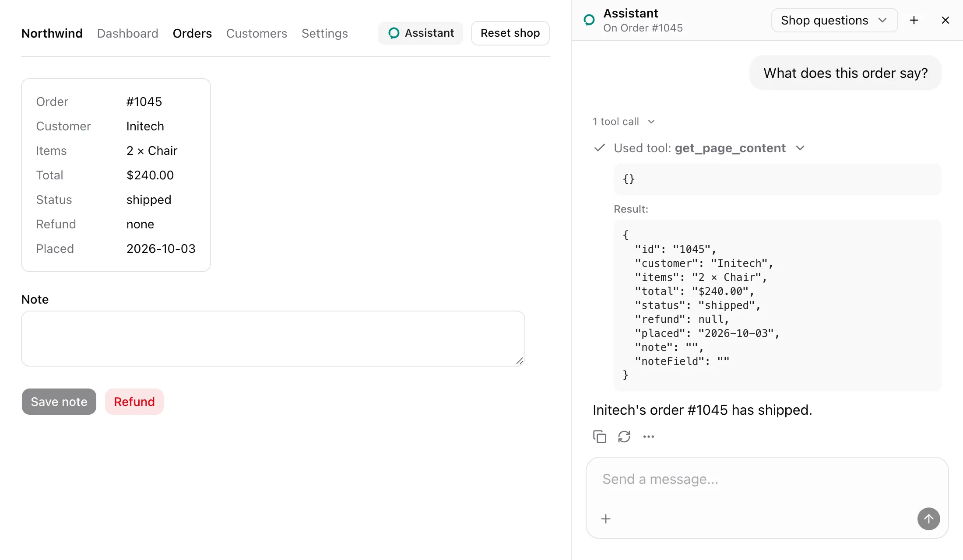
Task: Click into the Note text area
Action: (273, 339)
